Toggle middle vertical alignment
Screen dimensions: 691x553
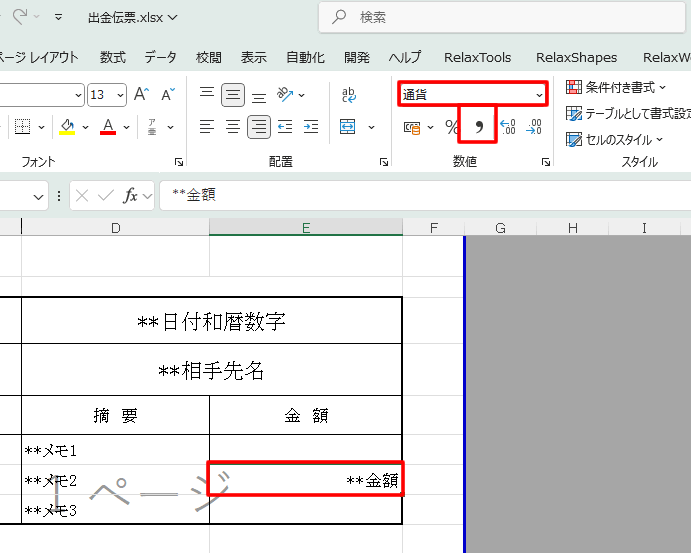click(233, 95)
